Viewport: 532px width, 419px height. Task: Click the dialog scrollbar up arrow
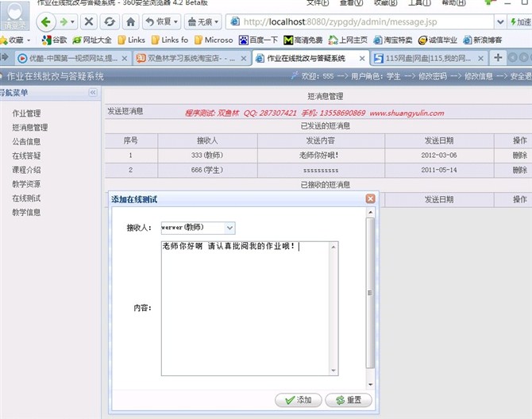371,213
